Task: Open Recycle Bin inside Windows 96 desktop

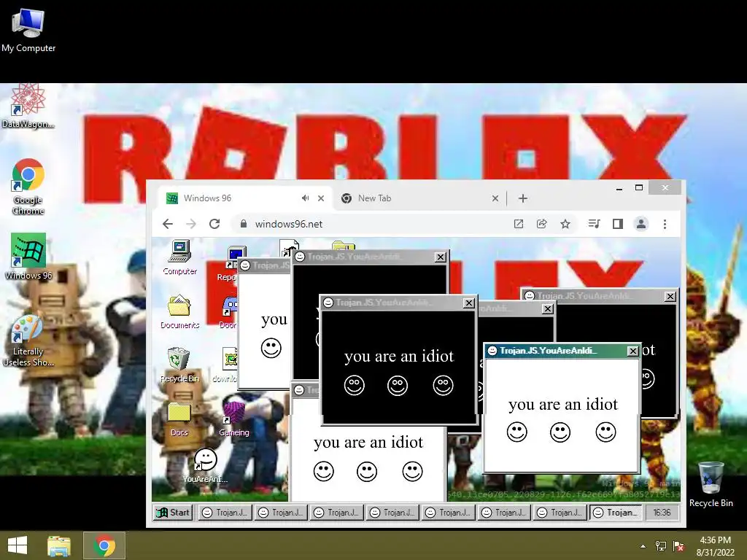Action: click(179, 365)
